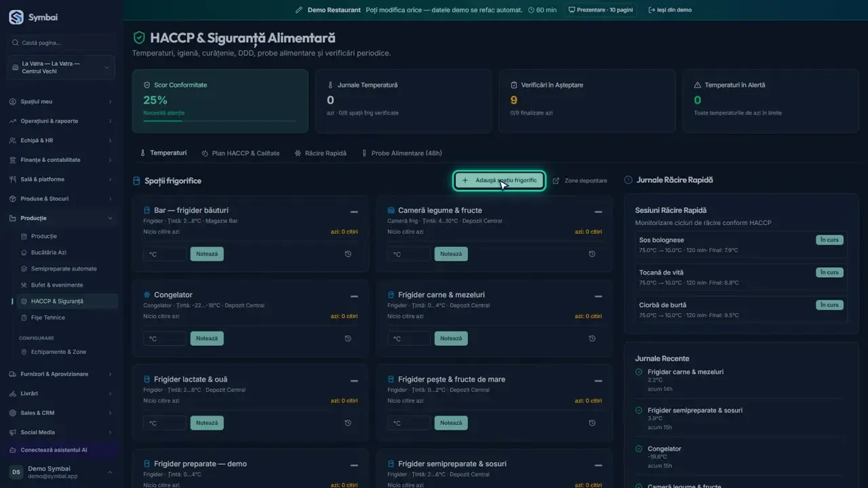Click the Symbai logo icon
Viewport: 868px width, 488px height.
(x=16, y=18)
